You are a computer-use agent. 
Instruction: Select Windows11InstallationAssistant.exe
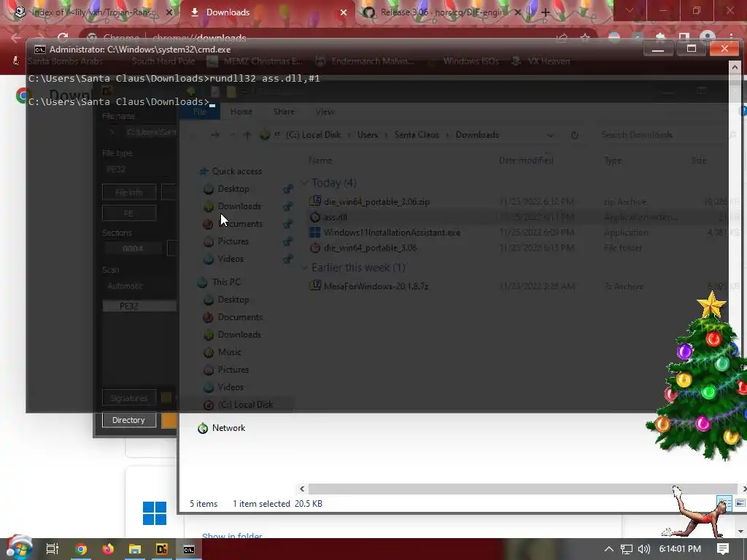pyautogui.click(x=392, y=233)
